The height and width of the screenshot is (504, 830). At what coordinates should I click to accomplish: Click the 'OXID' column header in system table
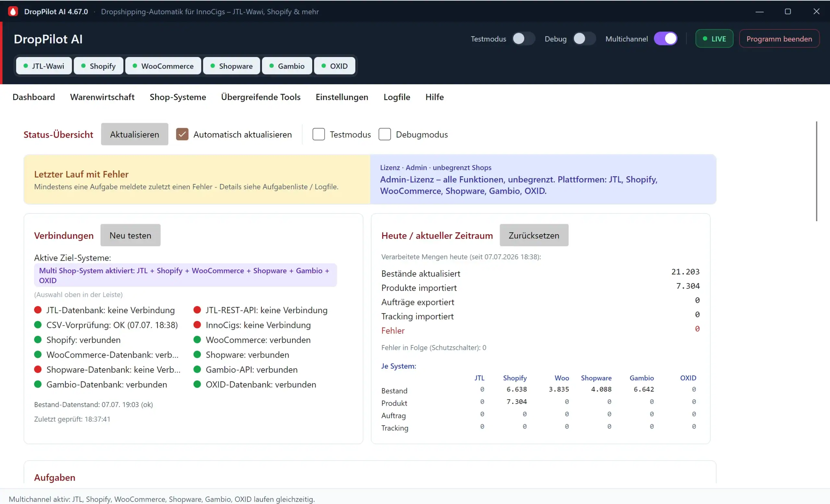(688, 378)
